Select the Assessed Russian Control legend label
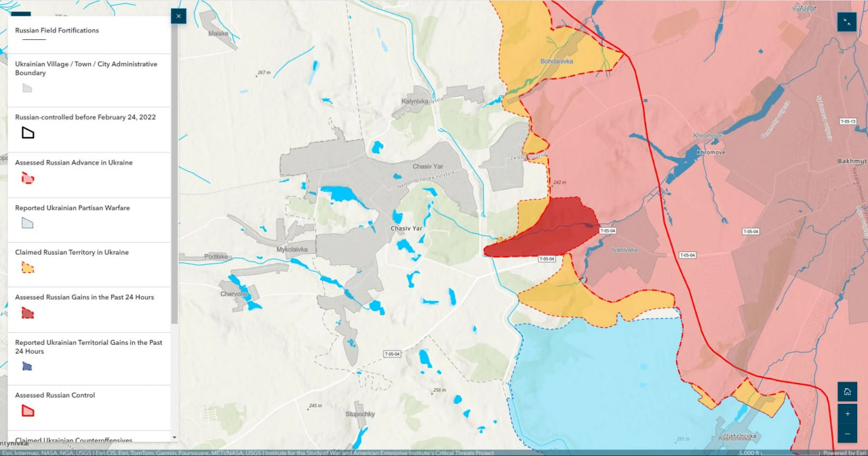This screenshot has width=868, height=456. point(55,395)
